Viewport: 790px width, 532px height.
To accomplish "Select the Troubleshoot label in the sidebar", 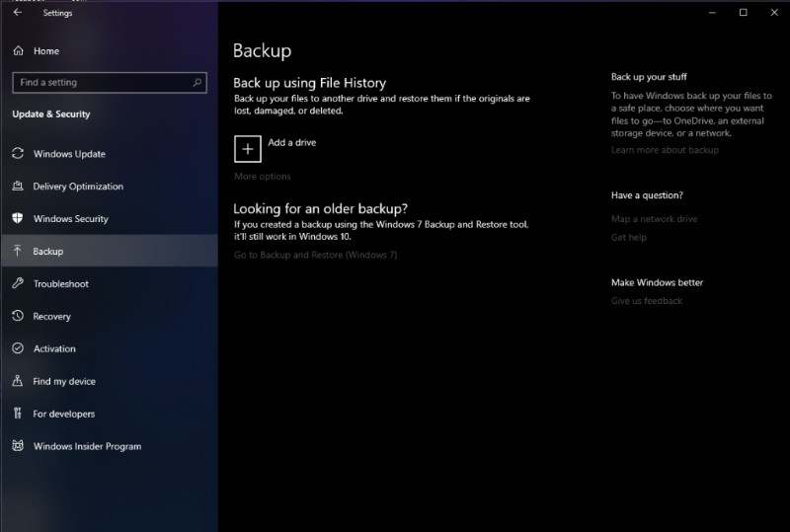I will pos(61,283).
